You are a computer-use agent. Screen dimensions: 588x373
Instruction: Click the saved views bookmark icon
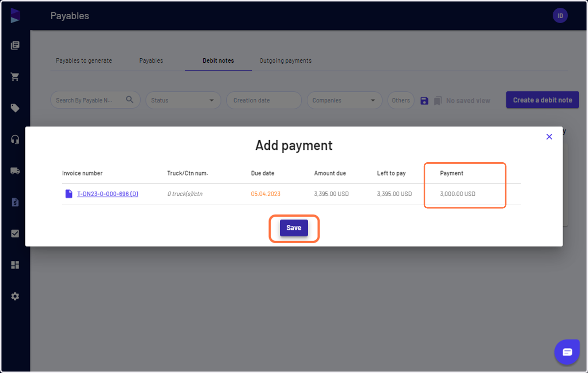(438, 100)
